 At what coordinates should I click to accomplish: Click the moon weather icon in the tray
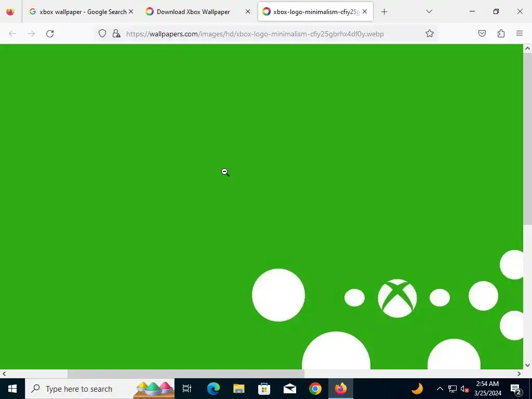(x=417, y=389)
